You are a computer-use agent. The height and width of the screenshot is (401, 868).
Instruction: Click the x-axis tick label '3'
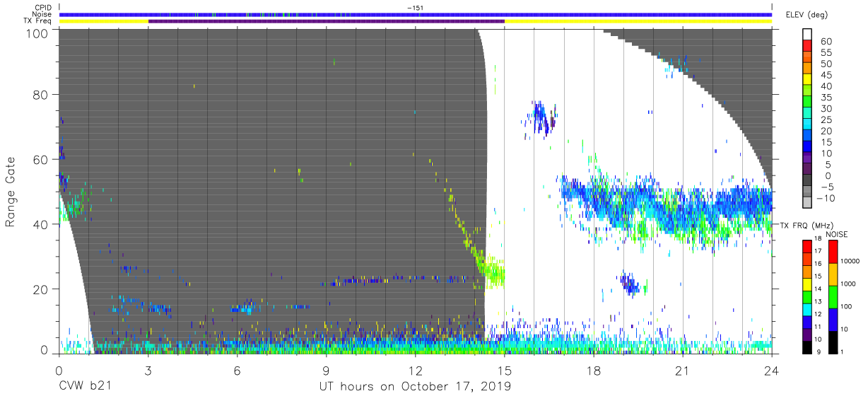point(148,371)
